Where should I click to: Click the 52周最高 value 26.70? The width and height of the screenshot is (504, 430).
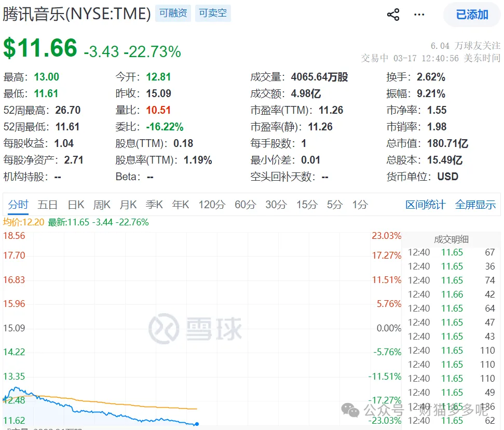[68, 110]
